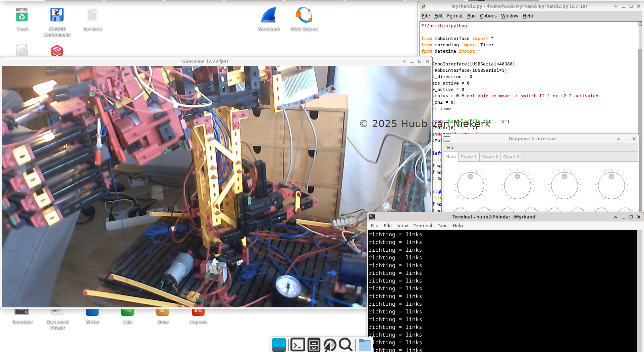Click the show desktop icon in the dock
The width and height of the screenshot is (644, 352).
click(279, 345)
